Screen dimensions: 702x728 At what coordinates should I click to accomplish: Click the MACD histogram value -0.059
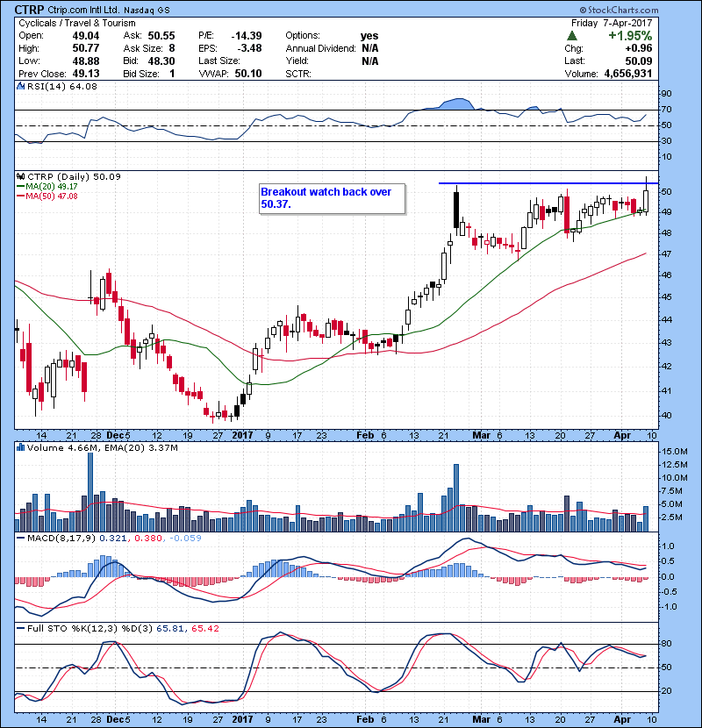tap(185, 539)
